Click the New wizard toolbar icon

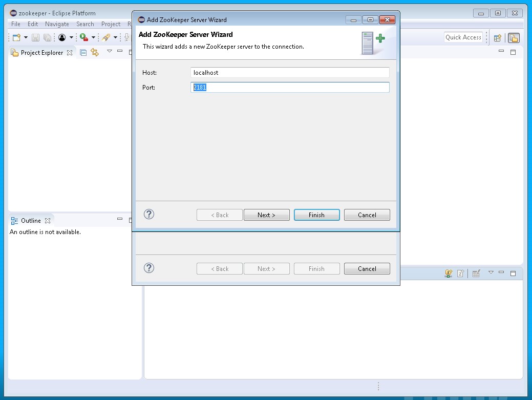pos(16,37)
